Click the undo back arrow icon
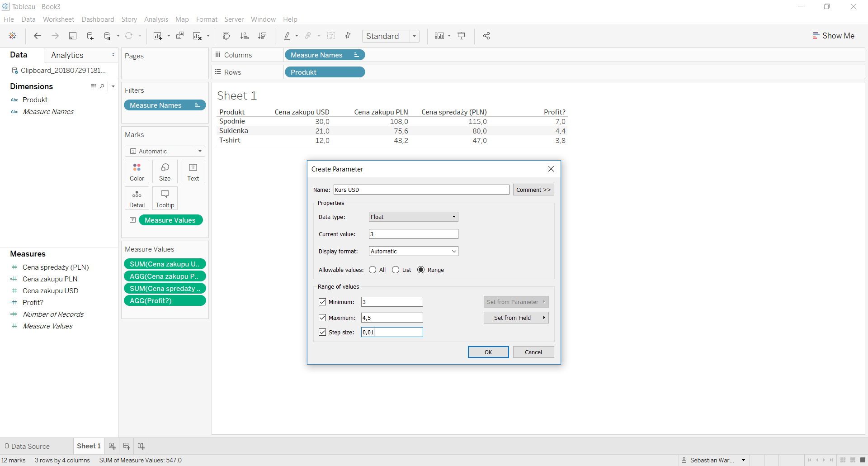 pyautogui.click(x=38, y=36)
